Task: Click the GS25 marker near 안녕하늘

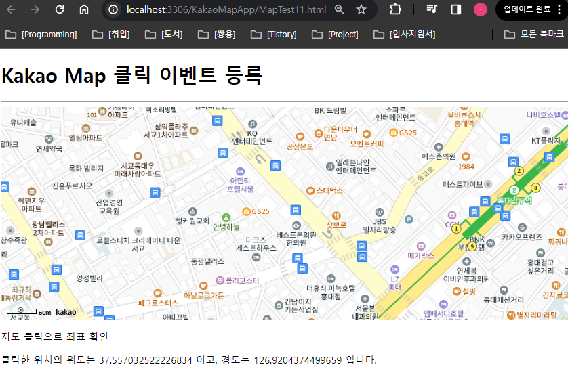Action: [246, 211]
